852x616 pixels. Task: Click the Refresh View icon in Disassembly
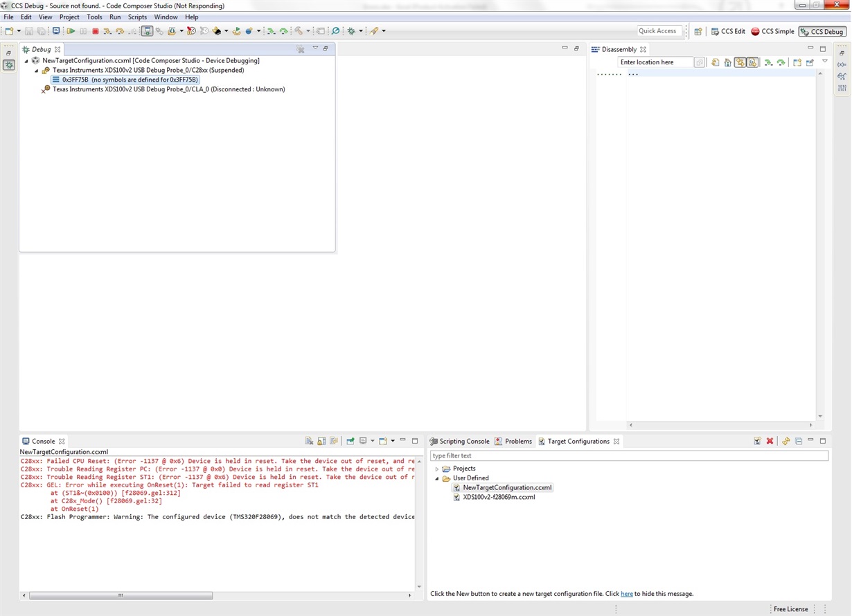[x=715, y=62]
